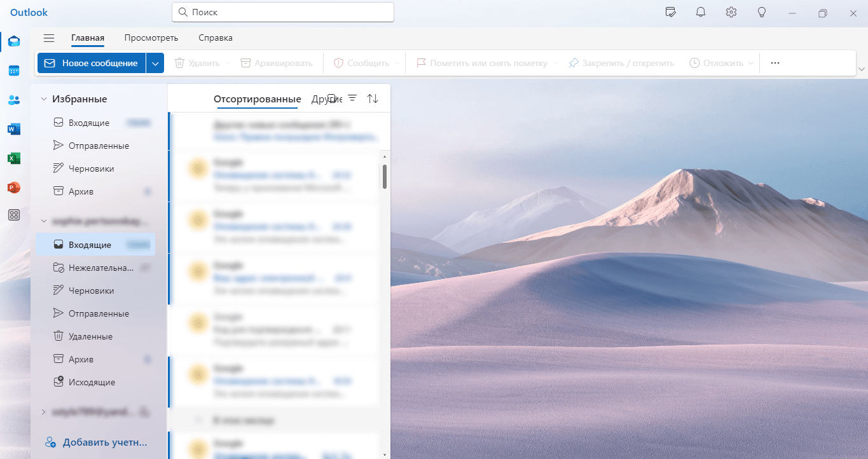
Task: Switch to the Просмотреть tab
Action: (151, 38)
